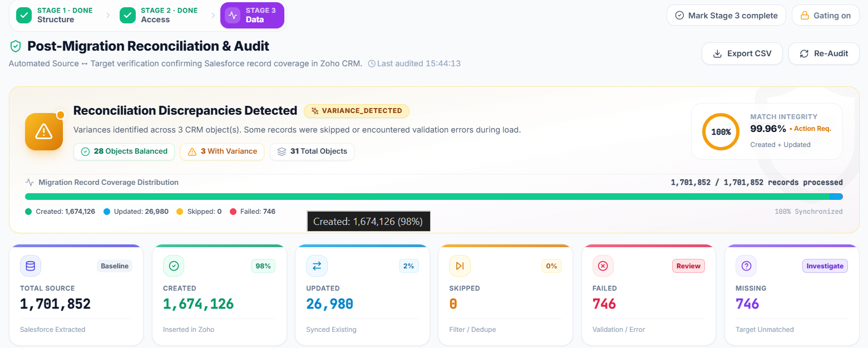Select the 31 Total Objects chip
868x348 pixels.
tap(312, 151)
